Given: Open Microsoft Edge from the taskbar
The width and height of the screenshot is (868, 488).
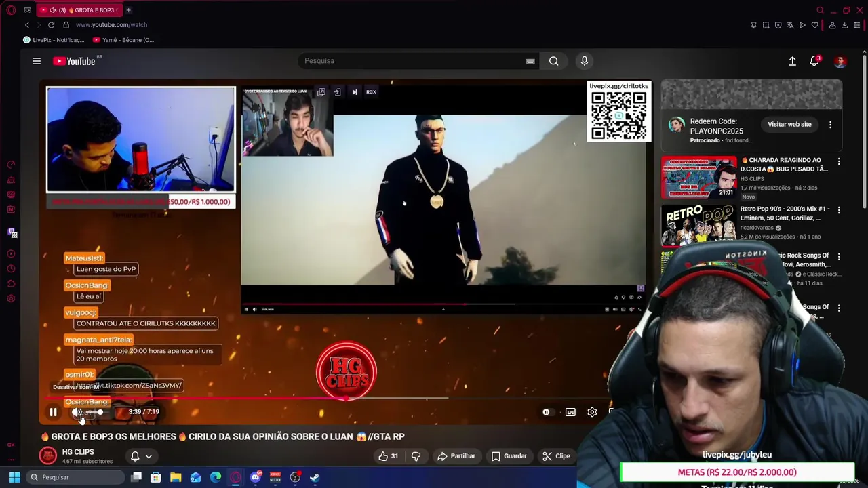Looking at the screenshot, I should click(x=216, y=477).
